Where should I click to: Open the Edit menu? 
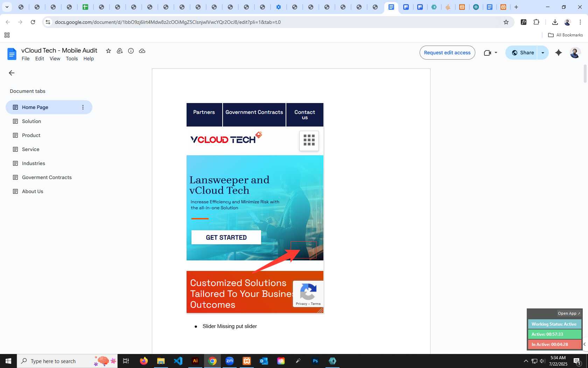click(x=40, y=59)
